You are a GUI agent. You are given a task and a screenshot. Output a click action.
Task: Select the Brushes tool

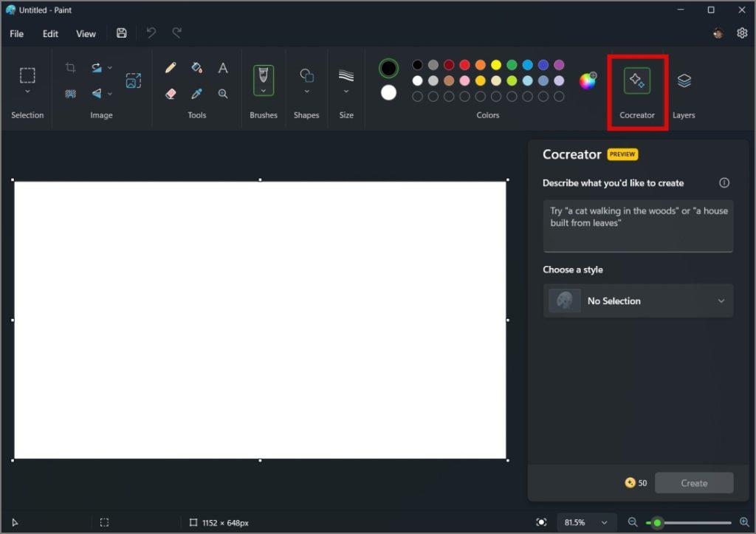tap(264, 76)
